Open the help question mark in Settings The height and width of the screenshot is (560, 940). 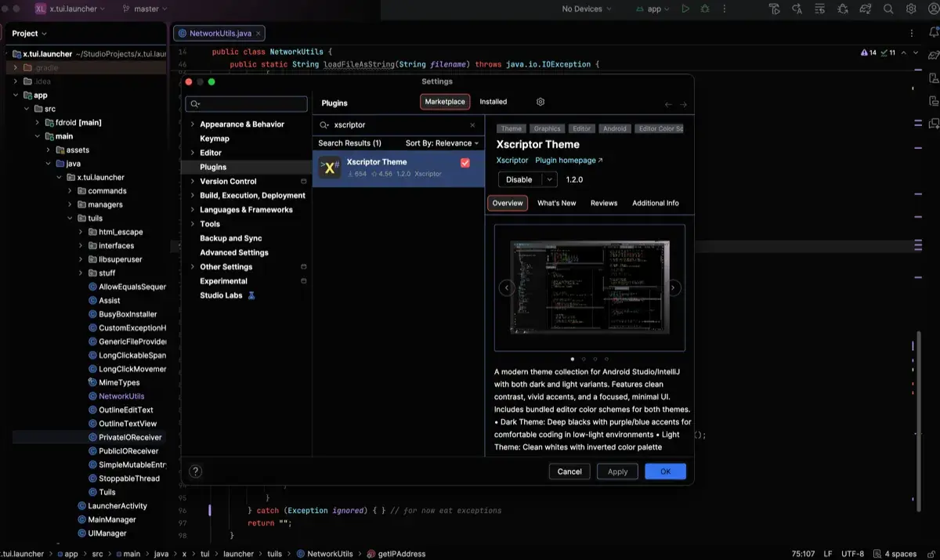[196, 471]
